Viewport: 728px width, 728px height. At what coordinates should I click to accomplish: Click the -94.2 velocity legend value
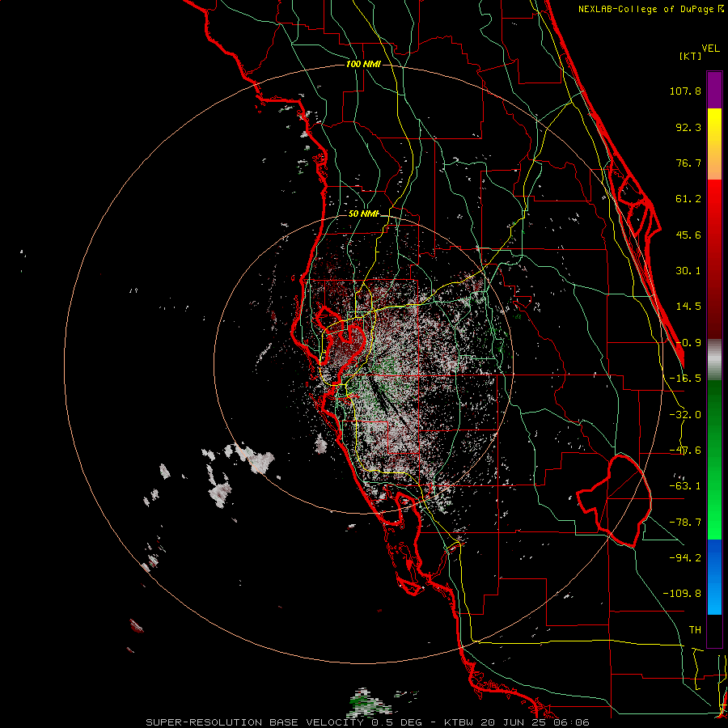(x=685, y=558)
